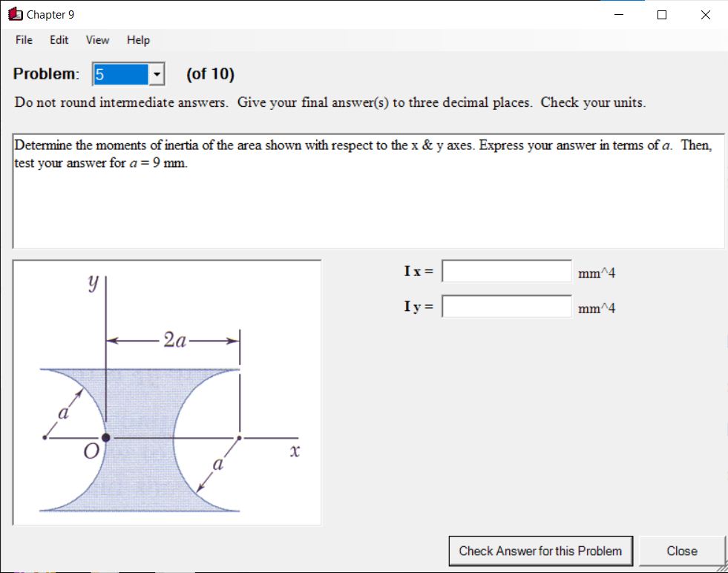Click the x axis label in the figure

[x=295, y=451]
